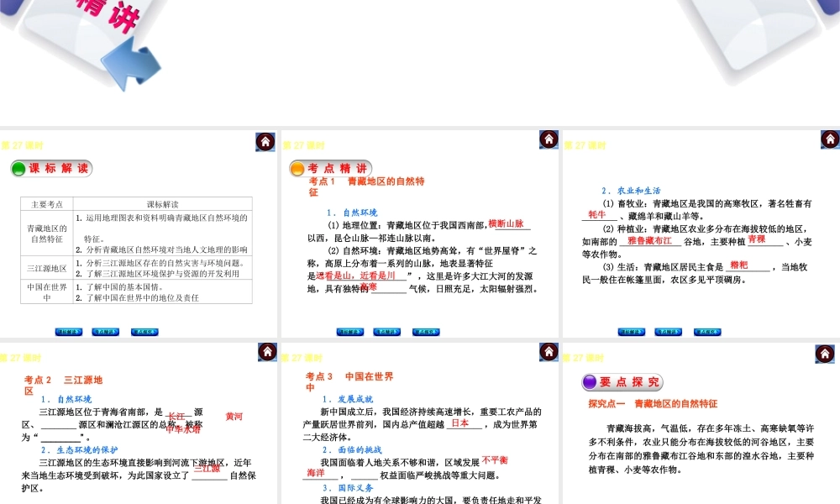
Task: Click the 考点2 三江源地区 heading
Action: pos(63,385)
